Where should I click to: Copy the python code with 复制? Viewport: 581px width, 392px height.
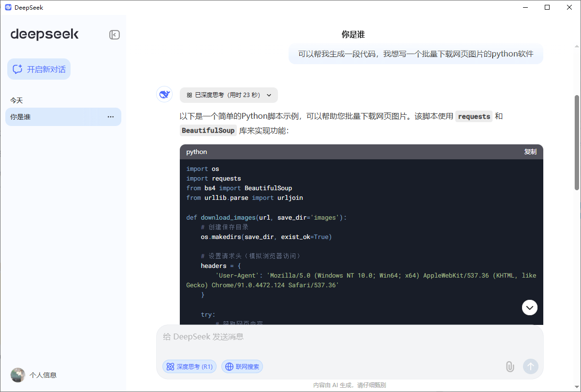pyautogui.click(x=530, y=152)
